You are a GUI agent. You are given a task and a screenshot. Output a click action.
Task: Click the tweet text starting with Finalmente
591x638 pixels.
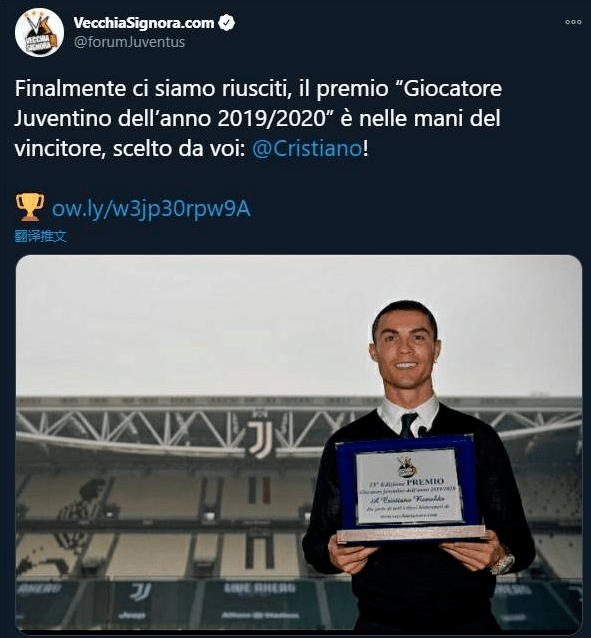click(x=258, y=118)
